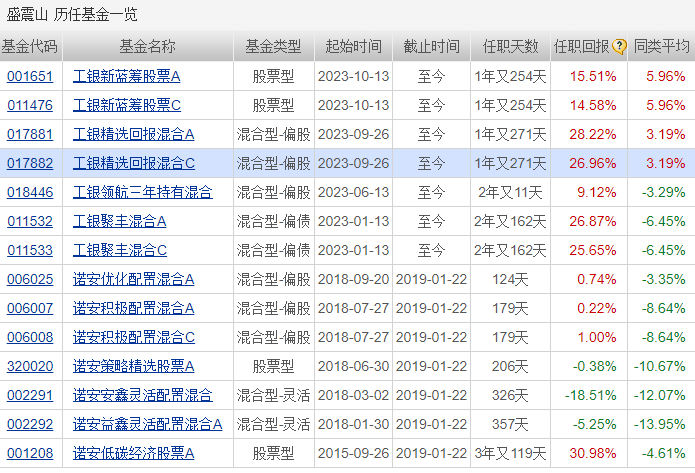Open fund 诺安策略精选股票A
This screenshot has height=473, width=695.
[133, 366]
